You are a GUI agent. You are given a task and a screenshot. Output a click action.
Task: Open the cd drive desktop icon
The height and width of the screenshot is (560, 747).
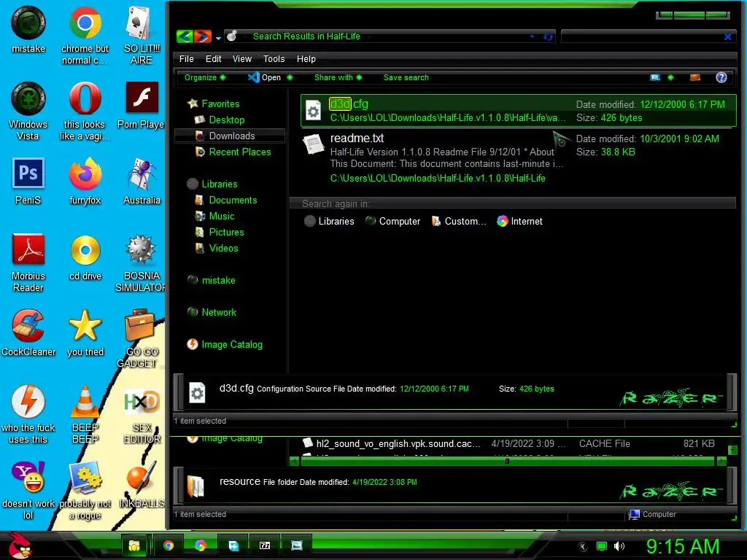coord(85,257)
